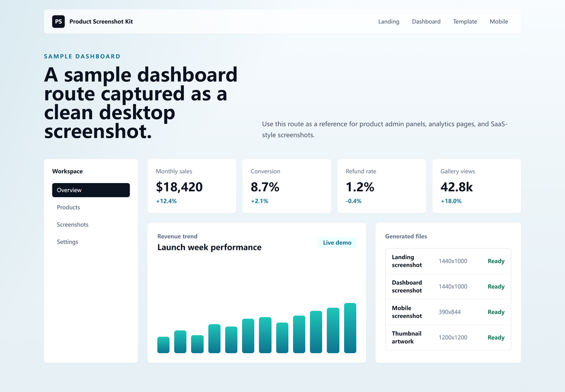Click the Conversion 8.7% card
Image resolution: width=565 pixels, height=392 pixels.
pos(287,186)
